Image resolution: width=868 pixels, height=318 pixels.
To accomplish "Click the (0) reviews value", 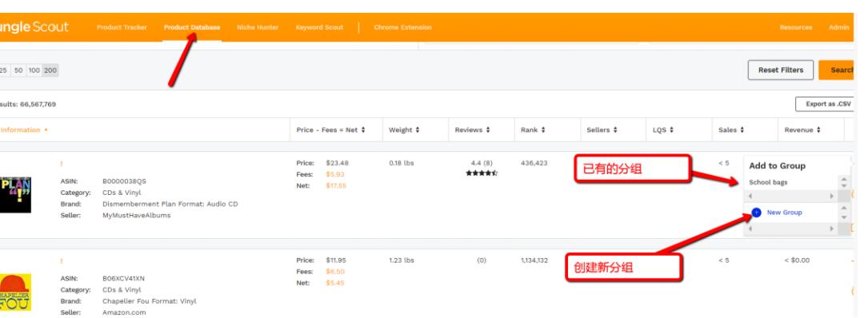I will pos(482,260).
